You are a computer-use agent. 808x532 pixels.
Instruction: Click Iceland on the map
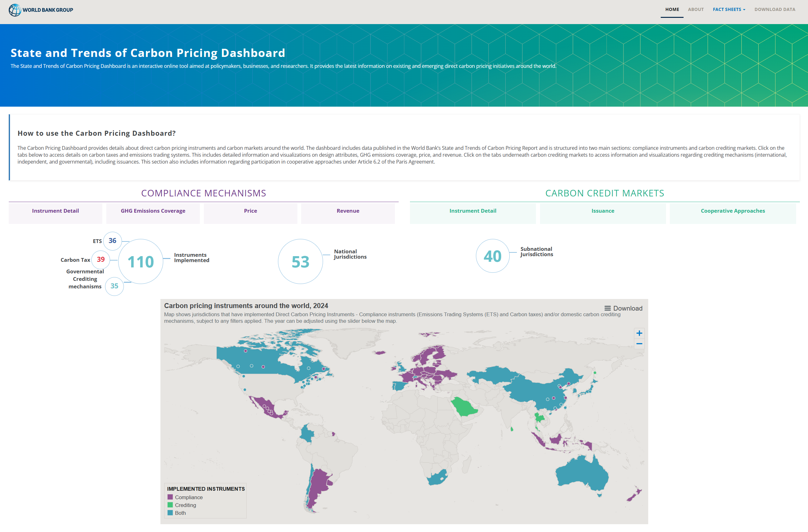click(380, 352)
